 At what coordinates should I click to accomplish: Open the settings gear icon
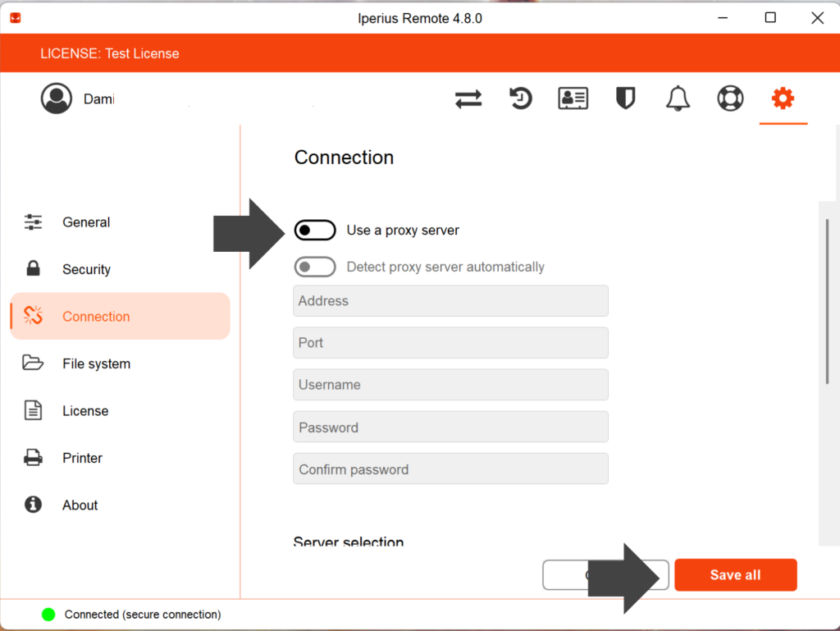(x=783, y=98)
